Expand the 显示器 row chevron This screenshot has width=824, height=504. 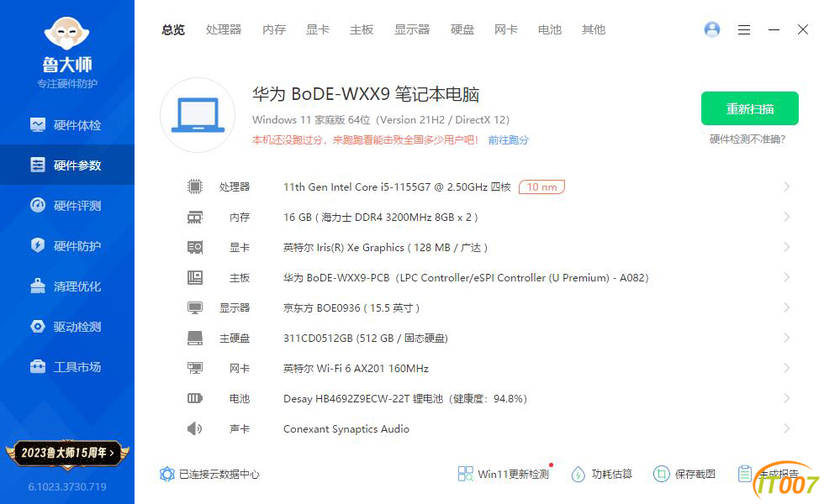point(787,307)
